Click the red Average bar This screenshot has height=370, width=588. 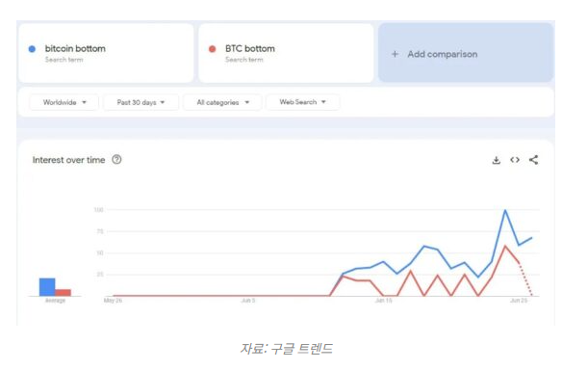(63, 293)
